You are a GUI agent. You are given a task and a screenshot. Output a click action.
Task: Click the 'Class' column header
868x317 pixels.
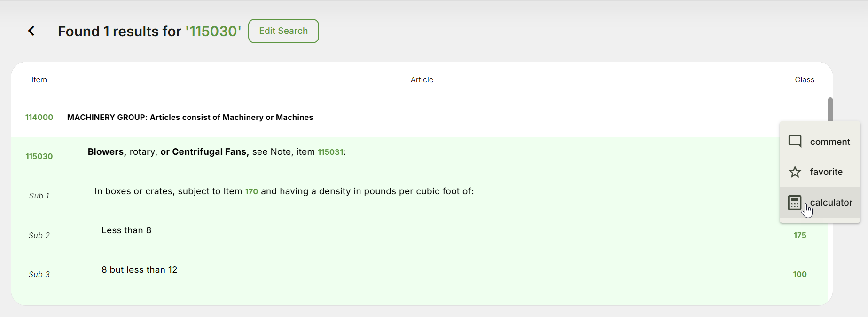coord(805,80)
